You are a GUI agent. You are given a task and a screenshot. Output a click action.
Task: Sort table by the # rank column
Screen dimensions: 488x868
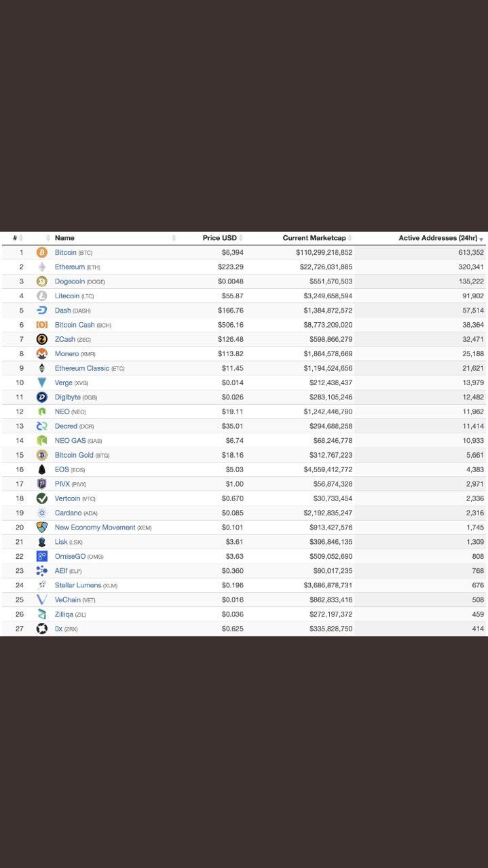18,238
